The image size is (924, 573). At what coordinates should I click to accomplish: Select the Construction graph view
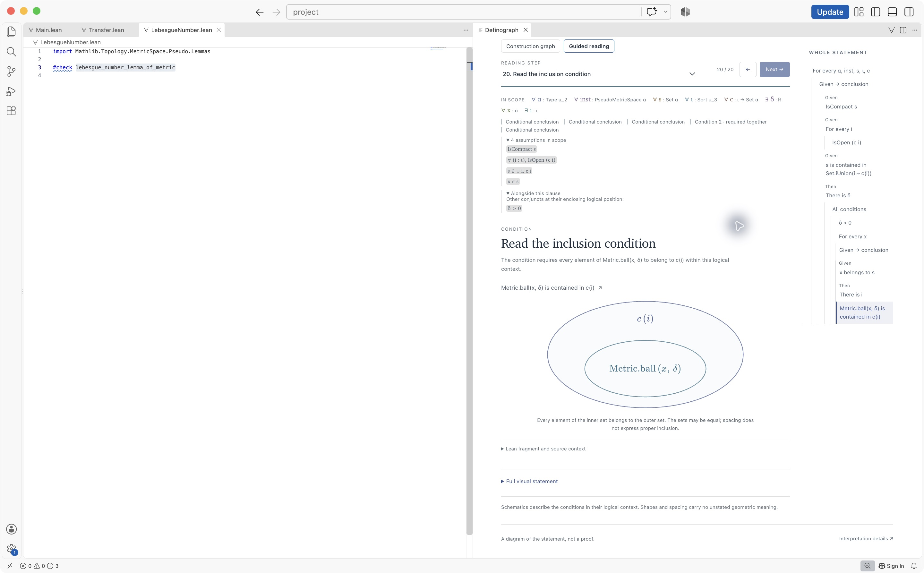pos(530,46)
